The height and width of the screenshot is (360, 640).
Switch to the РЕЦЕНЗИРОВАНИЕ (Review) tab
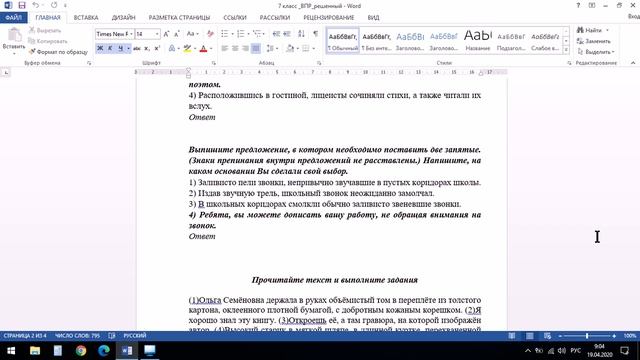[329, 18]
